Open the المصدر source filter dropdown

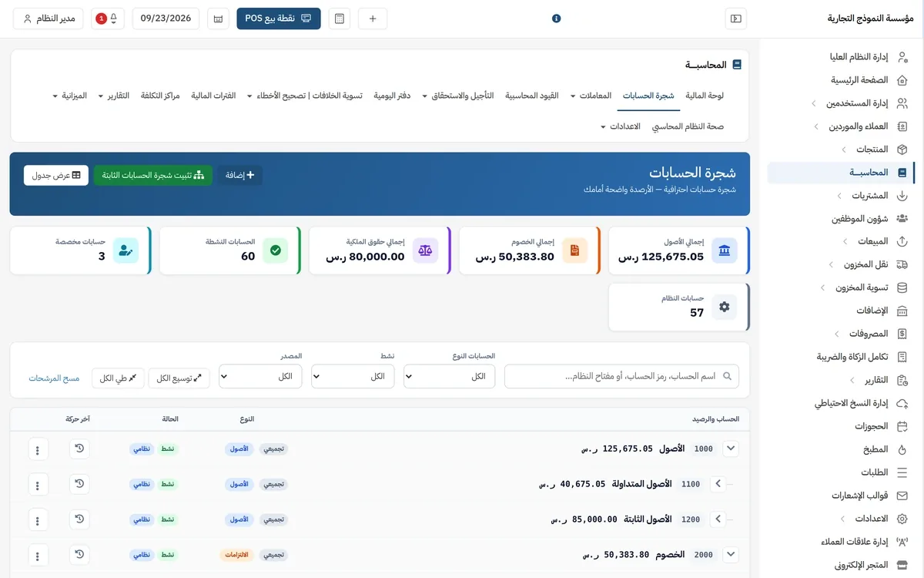260,376
